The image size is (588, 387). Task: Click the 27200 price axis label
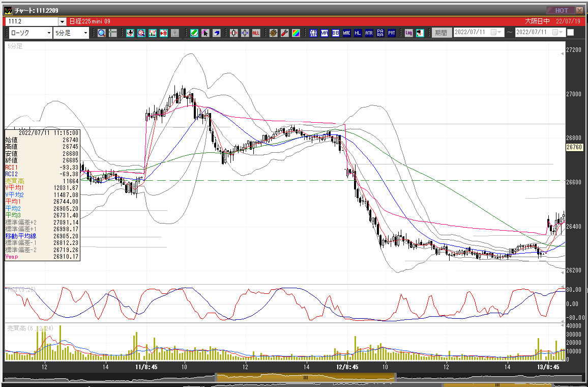574,49
